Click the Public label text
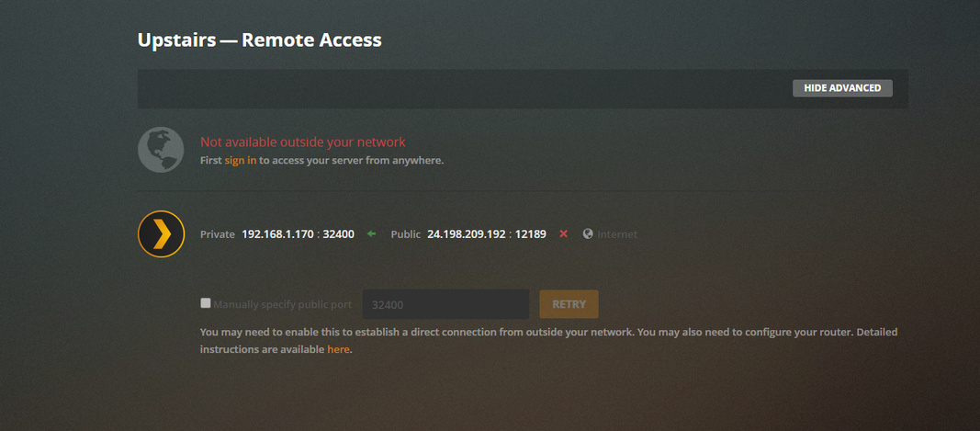Viewport: 980px width, 431px height. [405, 234]
